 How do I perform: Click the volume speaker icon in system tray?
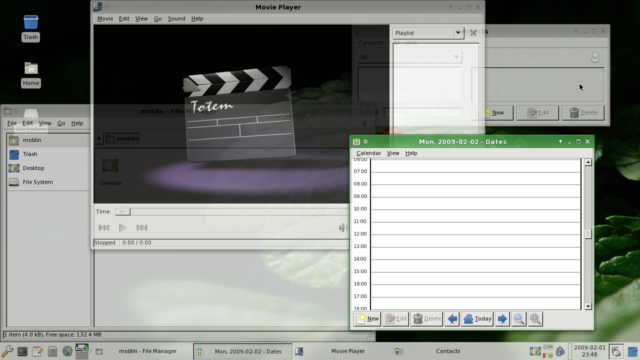point(560,351)
